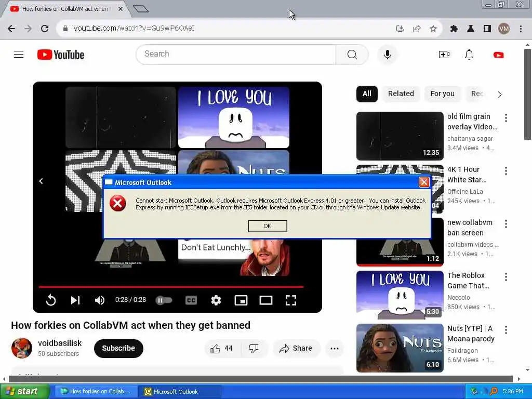The width and height of the screenshot is (532, 399).
Task: Replay the video
Action: point(51,300)
